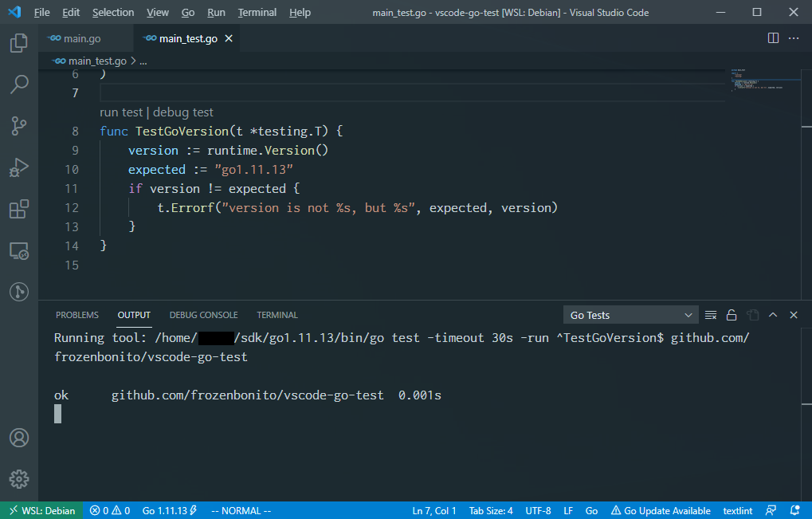Open the Accounts menu in the activity bar

tap(18, 437)
